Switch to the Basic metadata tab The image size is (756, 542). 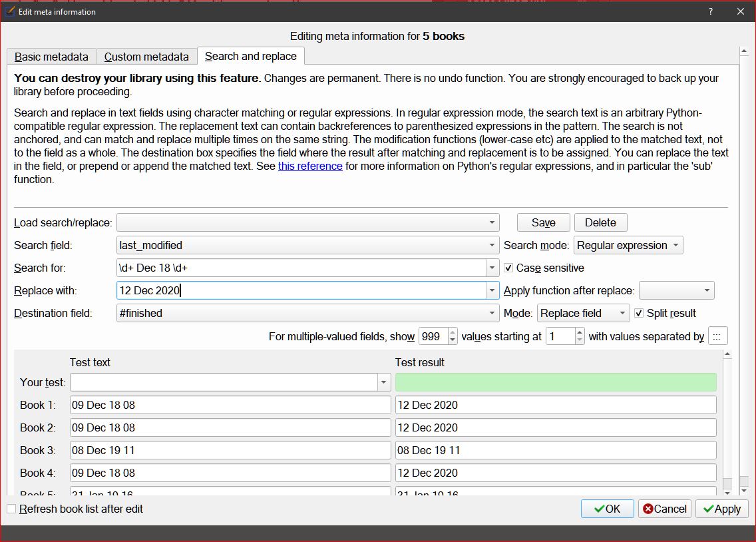(52, 57)
